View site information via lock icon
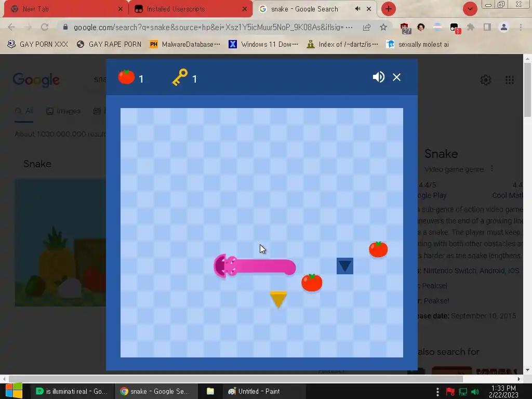 65,27
